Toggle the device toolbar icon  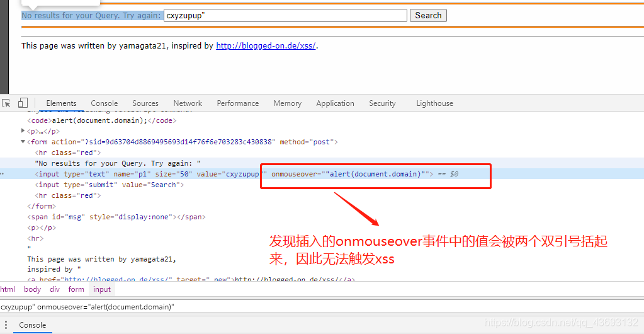pyautogui.click(x=23, y=103)
